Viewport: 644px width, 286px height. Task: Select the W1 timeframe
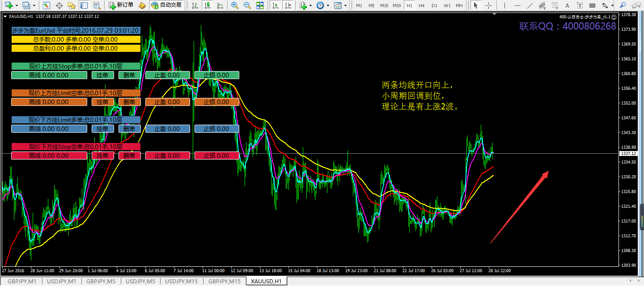(x=447, y=5)
